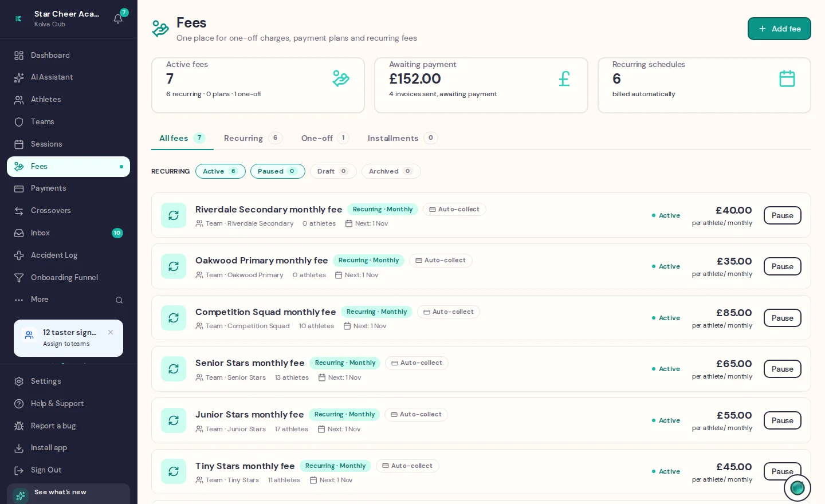Click the Fees page header icon

(x=160, y=28)
